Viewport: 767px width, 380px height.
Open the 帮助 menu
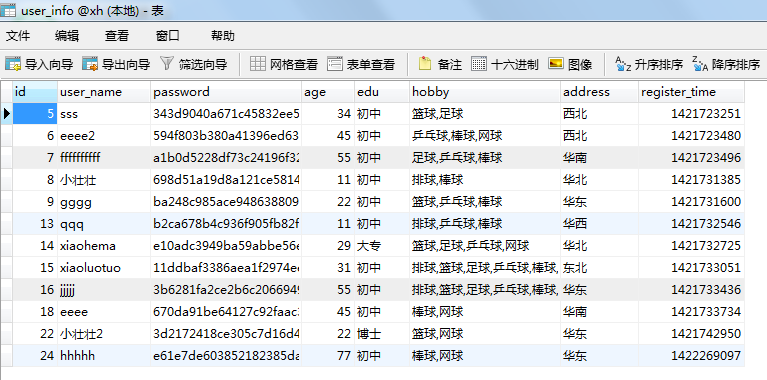[223, 36]
